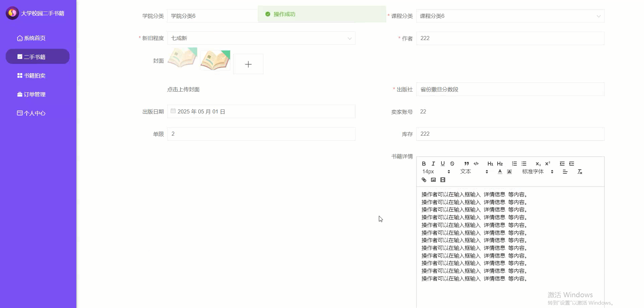Apply strikethrough formatting to the details text
Screen dimensions: 644x308
453,164
